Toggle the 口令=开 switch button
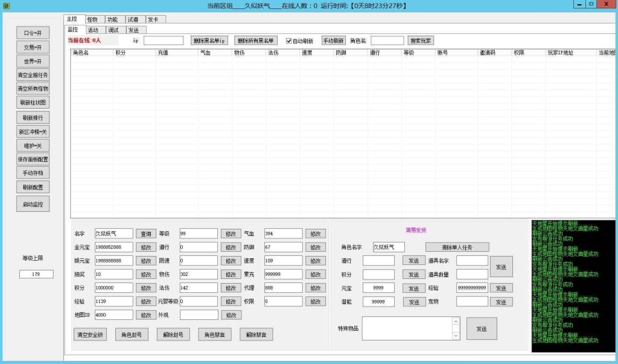 [x=33, y=33]
